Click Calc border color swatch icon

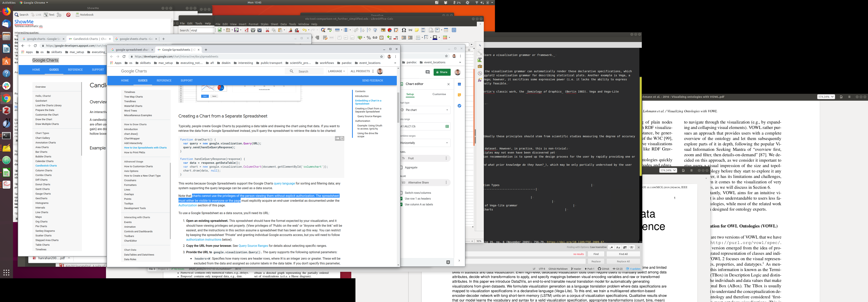click(x=435, y=38)
